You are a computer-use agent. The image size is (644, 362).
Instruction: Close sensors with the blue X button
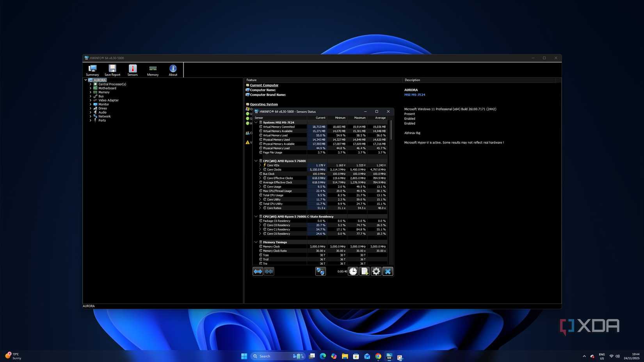[x=388, y=271]
